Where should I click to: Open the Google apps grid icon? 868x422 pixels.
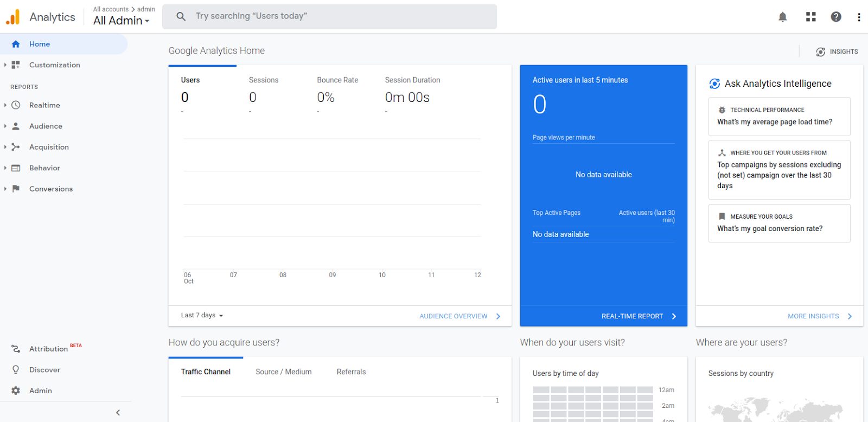tap(810, 17)
